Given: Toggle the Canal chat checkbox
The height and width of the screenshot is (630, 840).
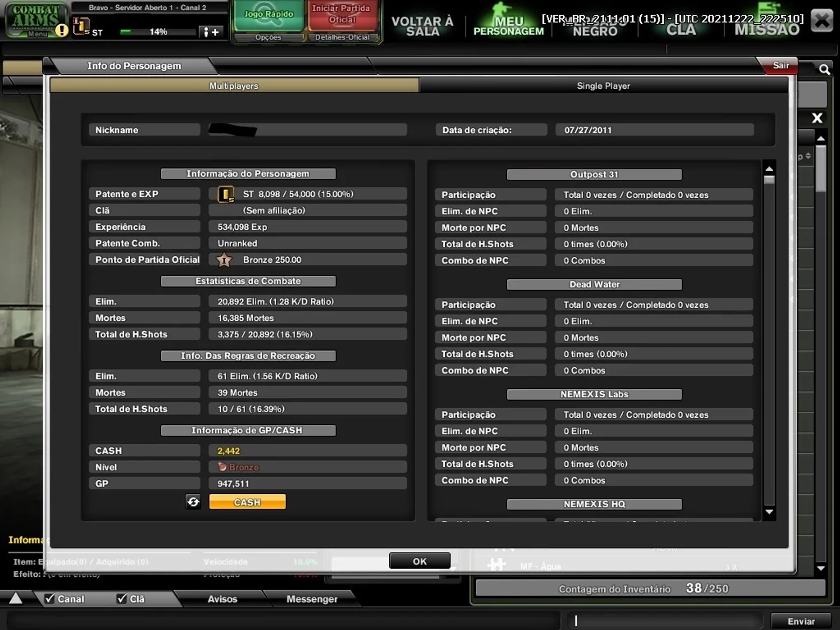Looking at the screenshot, I should (50, 599).
